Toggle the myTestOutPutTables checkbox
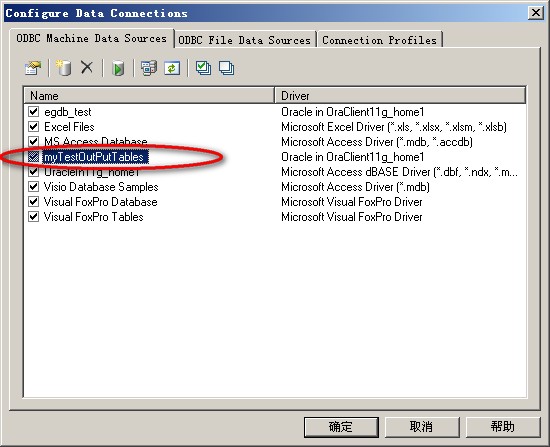This screenshot has height=447, width=550. [x=33, y=157]
